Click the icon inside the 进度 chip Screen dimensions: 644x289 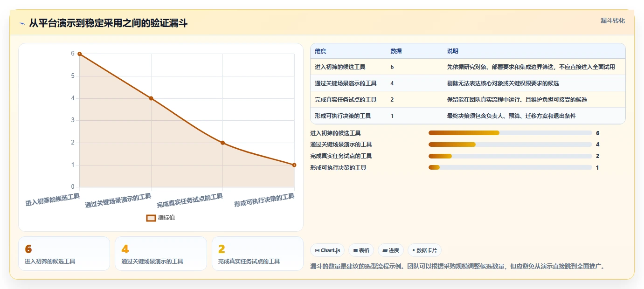coord(385,251)
